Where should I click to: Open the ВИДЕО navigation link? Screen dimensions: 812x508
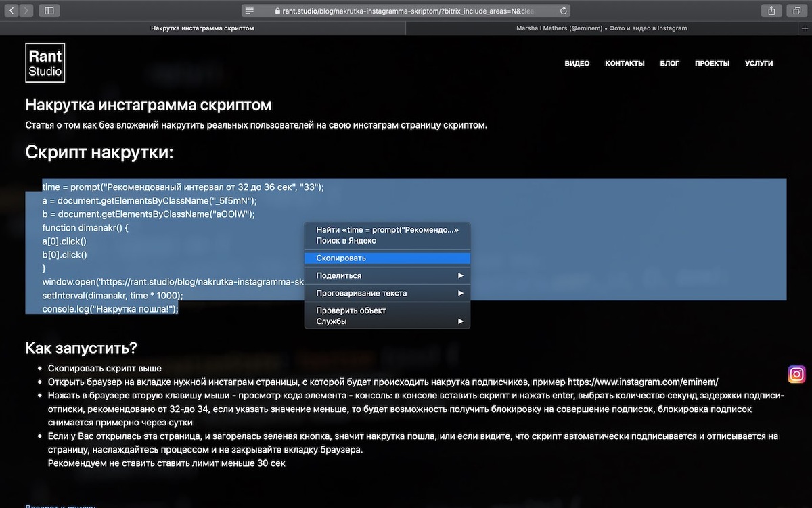click(577, 63)
